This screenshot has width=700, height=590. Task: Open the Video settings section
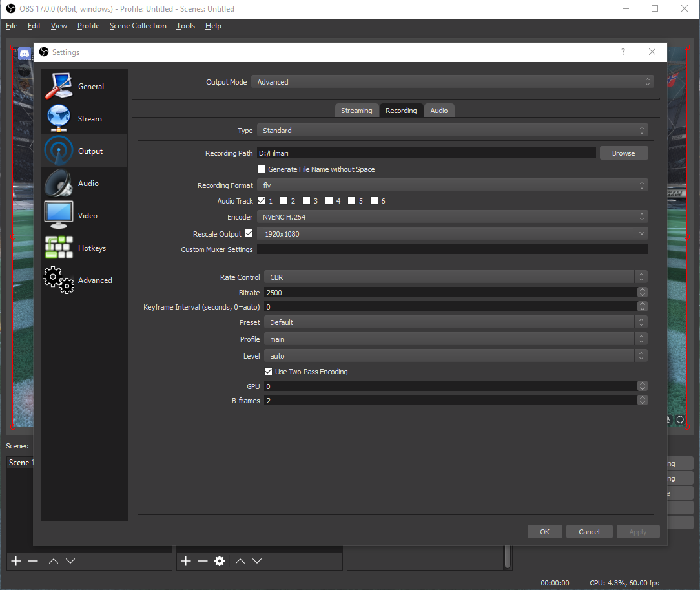[84, 215]
